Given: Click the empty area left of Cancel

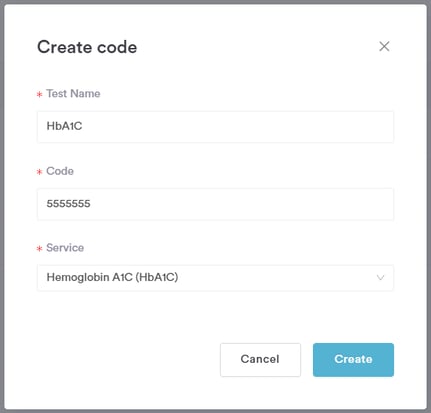Looking at the screenshot, I should tap(127, 360).
